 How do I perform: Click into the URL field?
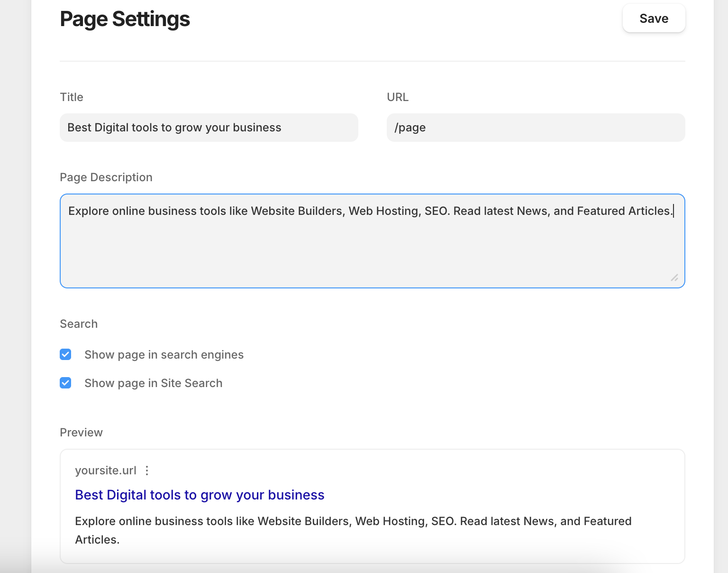pyautogui.click(x=536, y=128)
